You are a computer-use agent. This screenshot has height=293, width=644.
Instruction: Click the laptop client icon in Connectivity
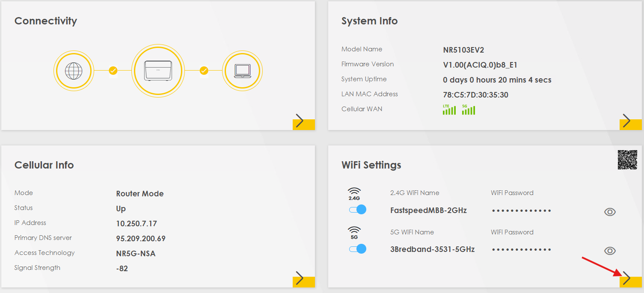[x=242, y=71]
